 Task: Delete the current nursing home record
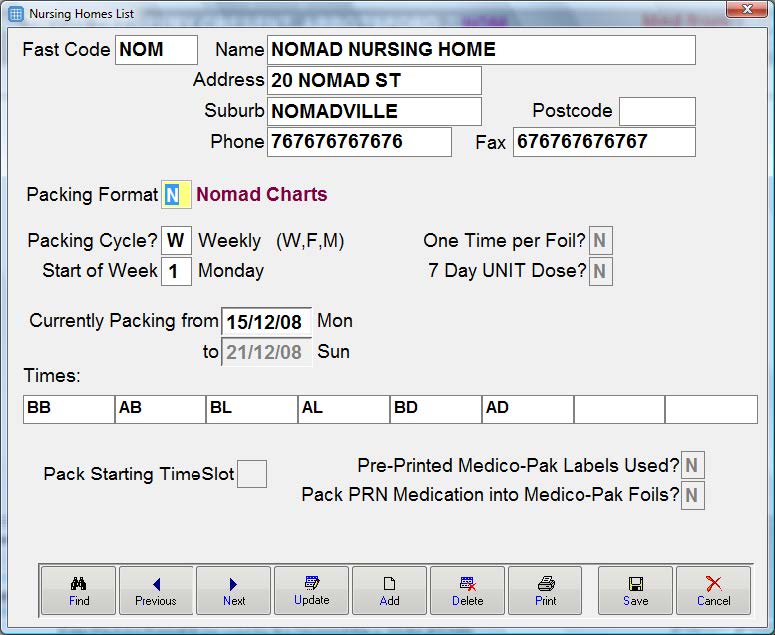point(467,591)
